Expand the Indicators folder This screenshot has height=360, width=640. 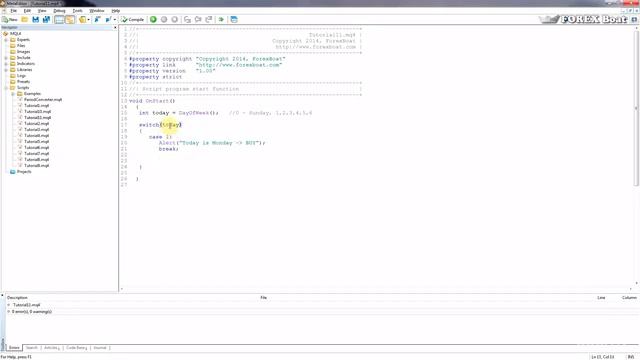(6, 64)
